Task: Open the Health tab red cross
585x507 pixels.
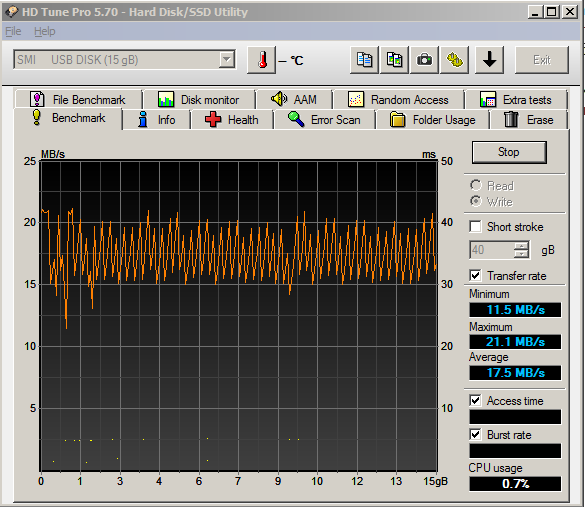Action: [232, 120]
